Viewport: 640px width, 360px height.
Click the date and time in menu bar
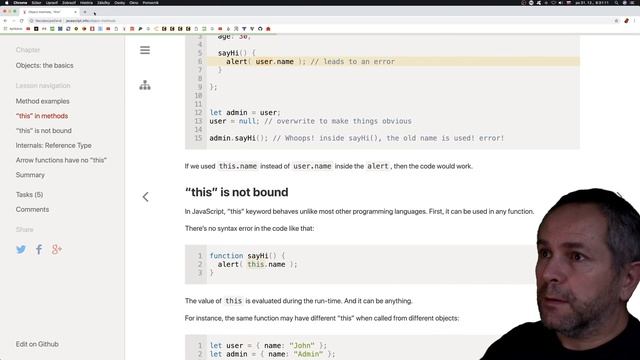pos(592,3)
